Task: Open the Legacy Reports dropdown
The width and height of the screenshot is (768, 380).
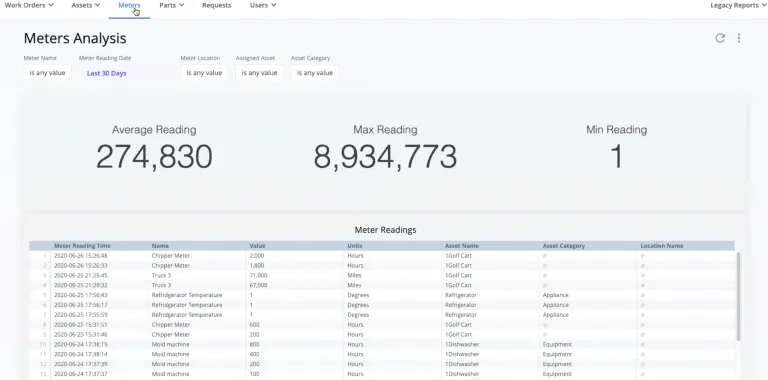Action: pyautogui.click(x=738, y=5)
